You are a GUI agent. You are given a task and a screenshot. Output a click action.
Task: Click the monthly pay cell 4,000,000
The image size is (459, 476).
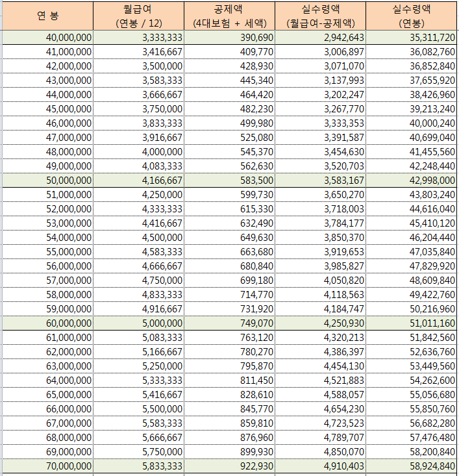coord(138,152)
